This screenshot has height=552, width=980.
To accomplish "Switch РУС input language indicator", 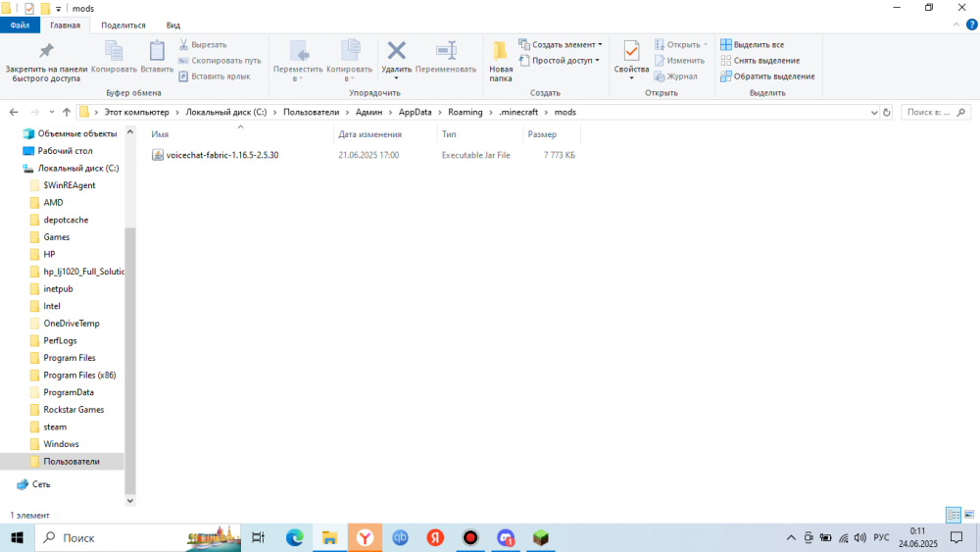I will pyautogui.click(x=881, y=537).
